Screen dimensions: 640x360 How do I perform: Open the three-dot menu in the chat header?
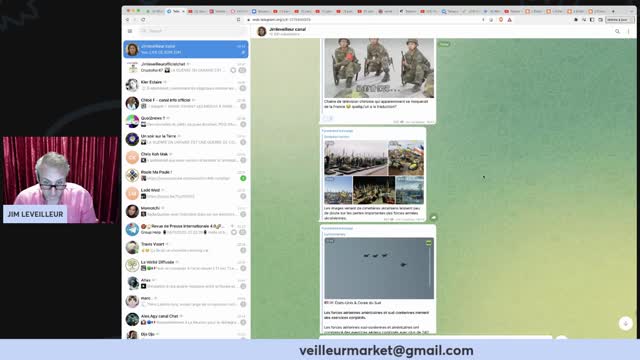click(x=629, y=31)
